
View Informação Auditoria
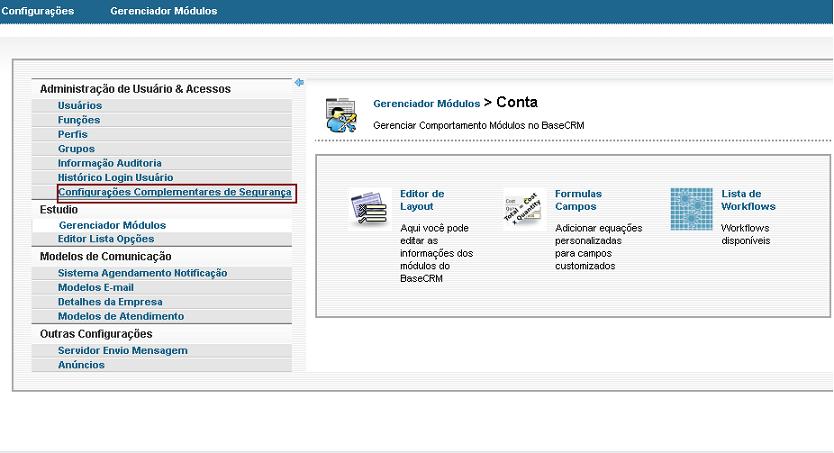pyautogui.click(x=109, y=163)
